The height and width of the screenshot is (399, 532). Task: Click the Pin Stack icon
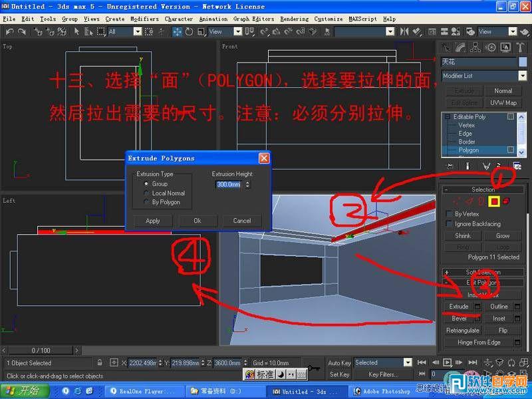(x=450, y=166)
